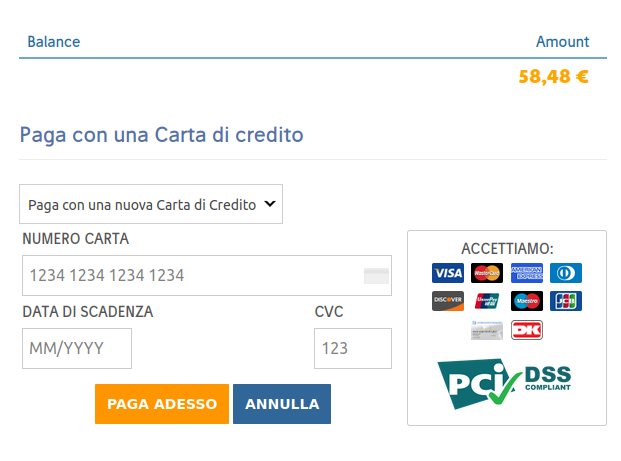Focus the CVC input field
The width and height of the screenshot is (621, 461).
coord(353,349)
